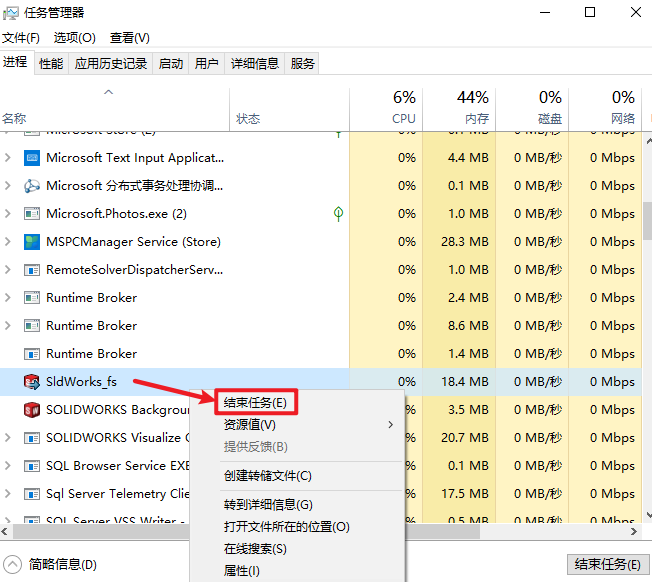The width and height of the screenshot is (652, 582).
Task: Switch to the 性能 tab
Action: coord(51,63)
